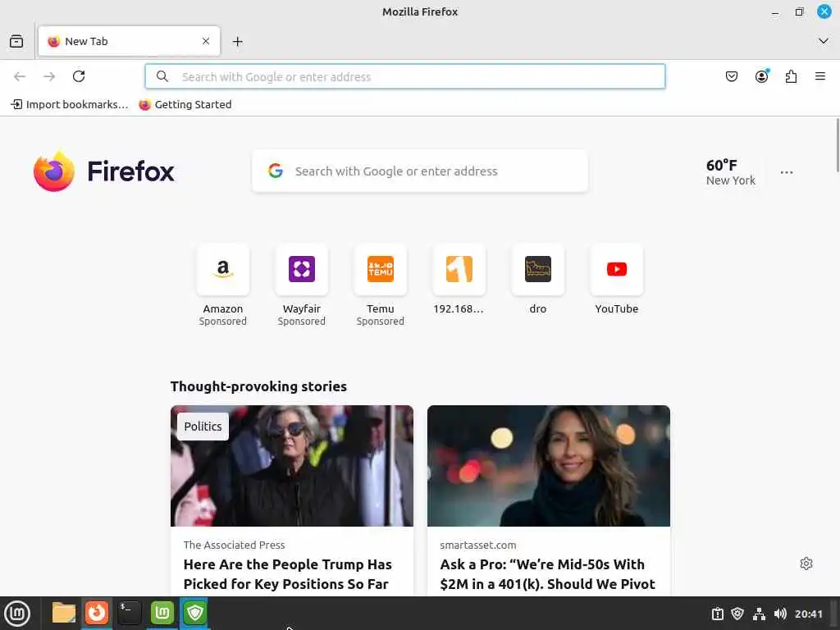
Task: Click the Politics topic label
Action: [203, 427]
